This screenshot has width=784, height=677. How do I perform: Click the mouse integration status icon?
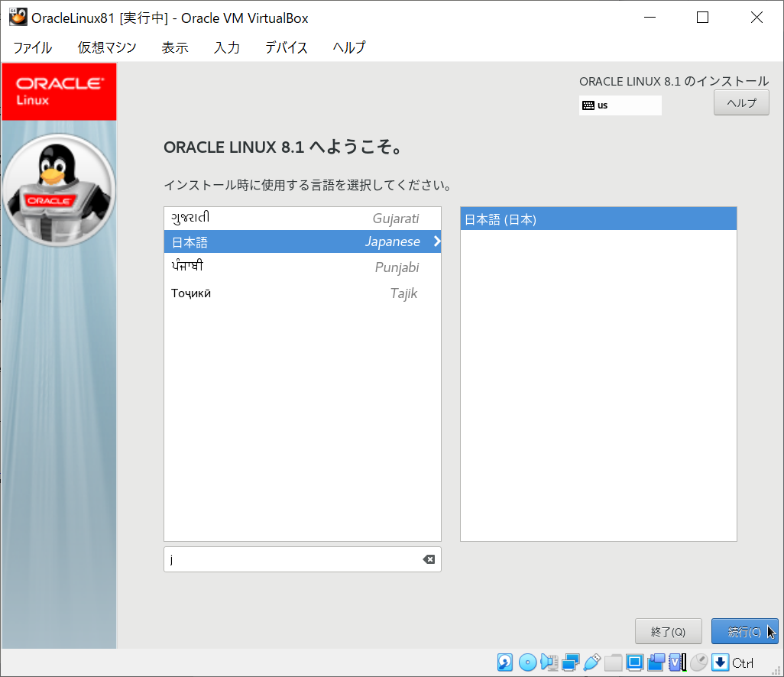pos(700,662)
